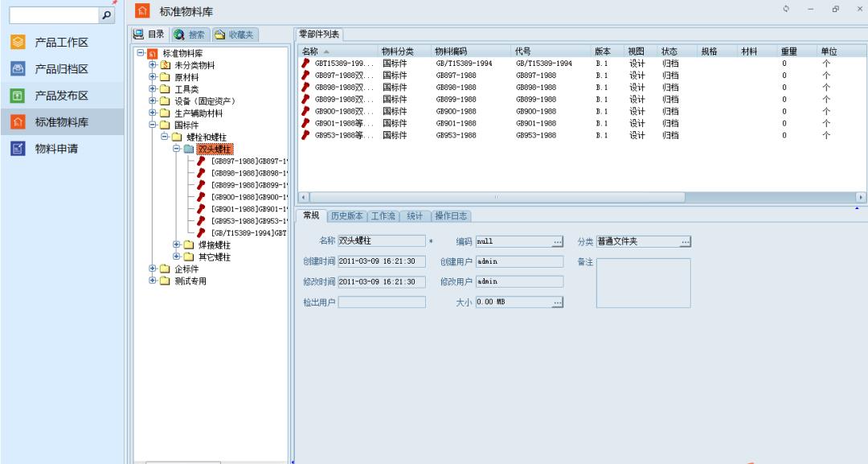This screenshot has height=464, width=868.
Task: Click the 物料编码 column header
Action: coord(471,51)
